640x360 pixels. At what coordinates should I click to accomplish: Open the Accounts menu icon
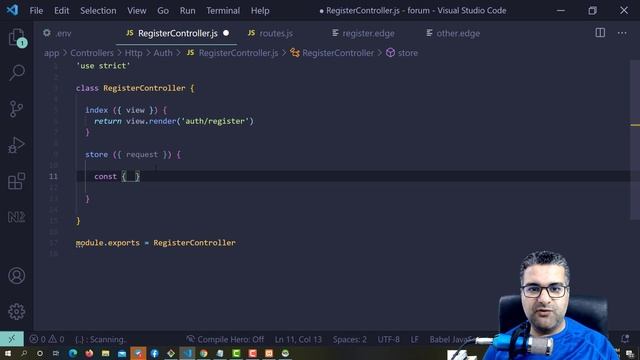tap(16, 276)
